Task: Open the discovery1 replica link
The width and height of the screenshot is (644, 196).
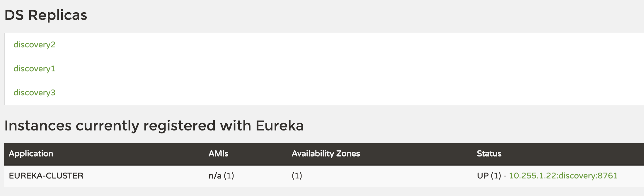Action: pyautogui.click(x=34, y=68)
